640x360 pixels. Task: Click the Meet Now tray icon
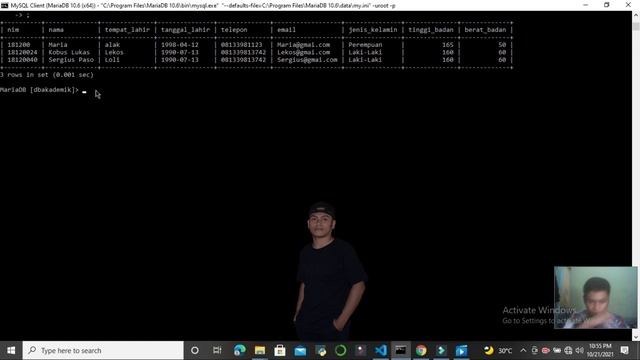[x=534, y=350]
